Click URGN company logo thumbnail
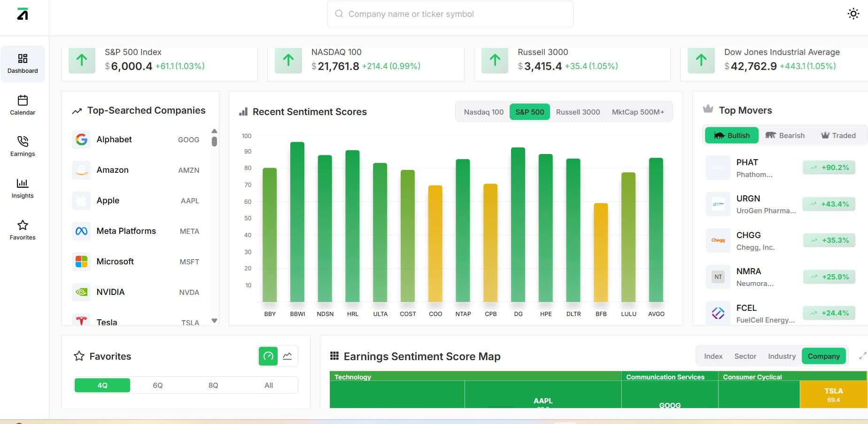Image resolution: width=868 pixels, height=424 pixels. (718, 204)
